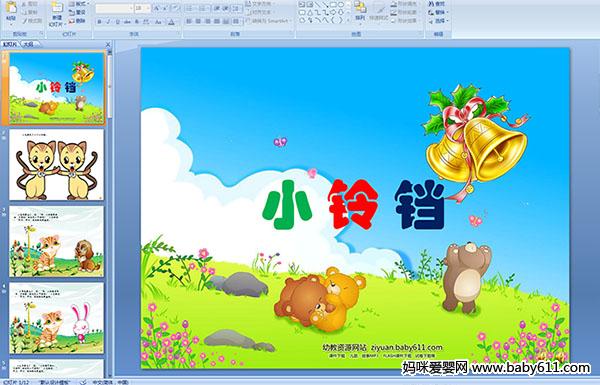The height and width of the screenshot is (385, 600).
Task: Expand the shapes gallery
Action: [348, 20]
